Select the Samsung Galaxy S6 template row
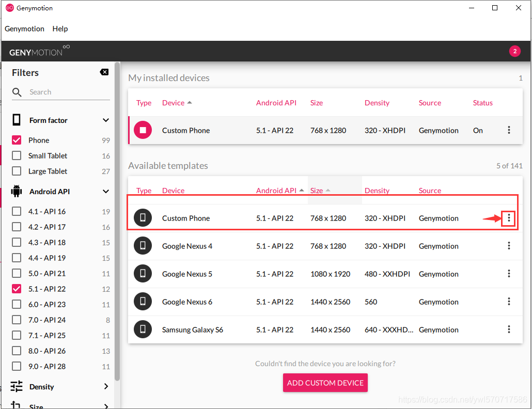This screenshot has height=409, width=532. [325, 329]
